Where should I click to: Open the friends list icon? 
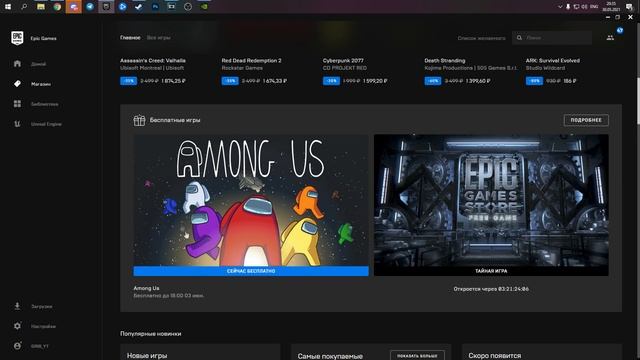click(610, 38)
